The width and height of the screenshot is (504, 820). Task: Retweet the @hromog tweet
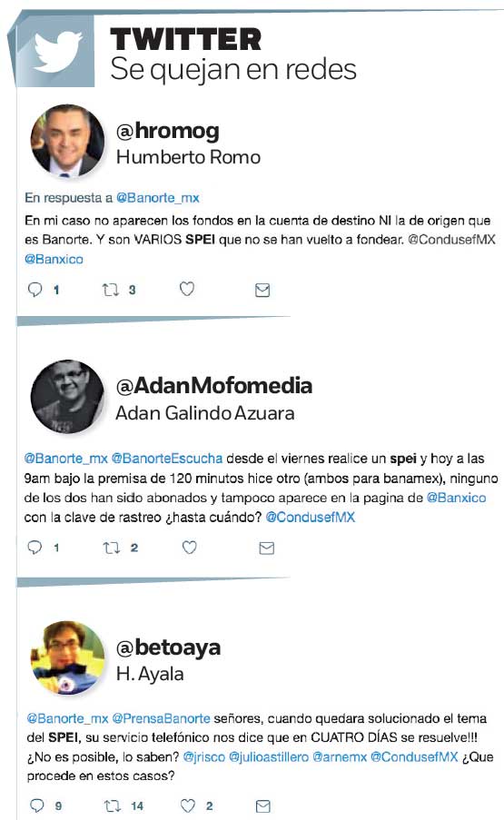coord(110,290)
